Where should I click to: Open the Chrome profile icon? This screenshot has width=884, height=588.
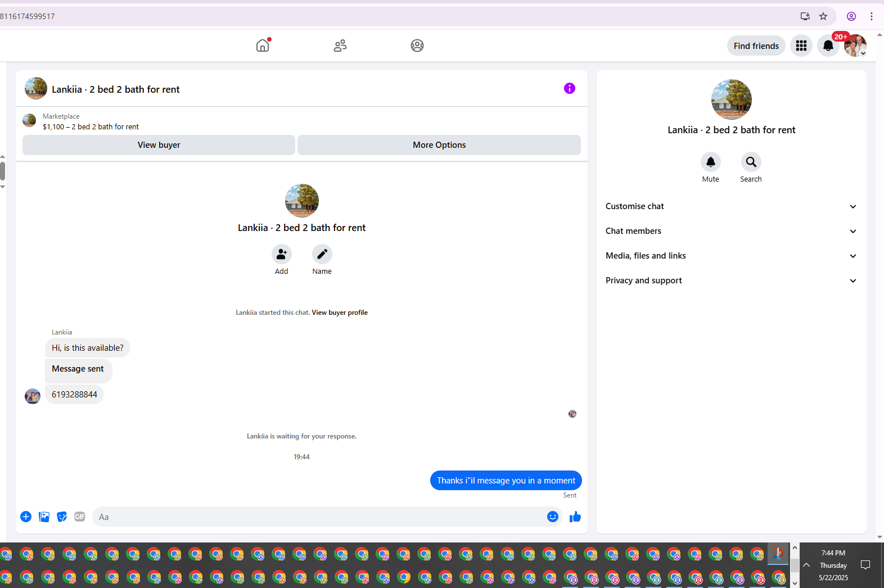[x=851, y=16]
